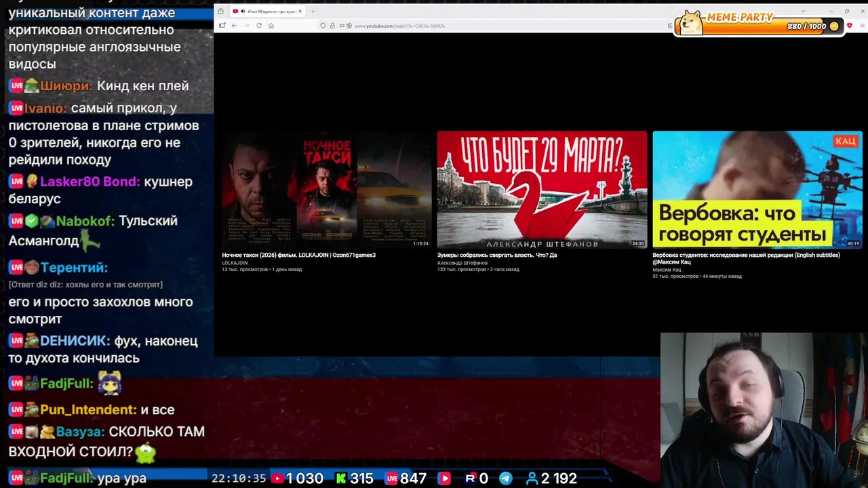Open the browser hamburger menu
Viewport: 868px width, 488px height.
pos(862,26)
